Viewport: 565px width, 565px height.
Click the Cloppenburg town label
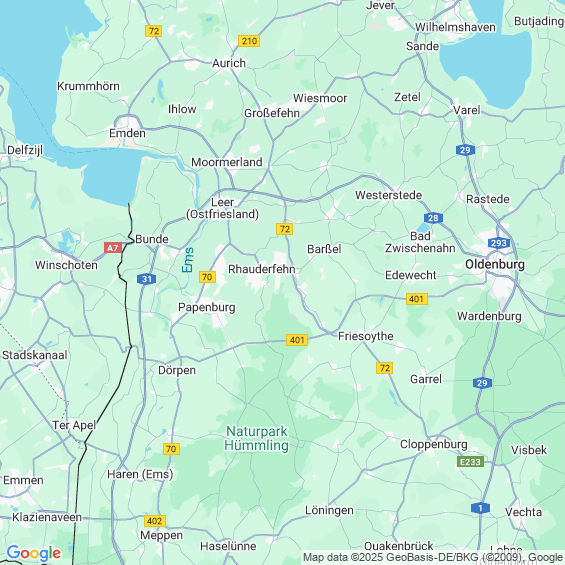pyautogui.click(x=434, y=444)
